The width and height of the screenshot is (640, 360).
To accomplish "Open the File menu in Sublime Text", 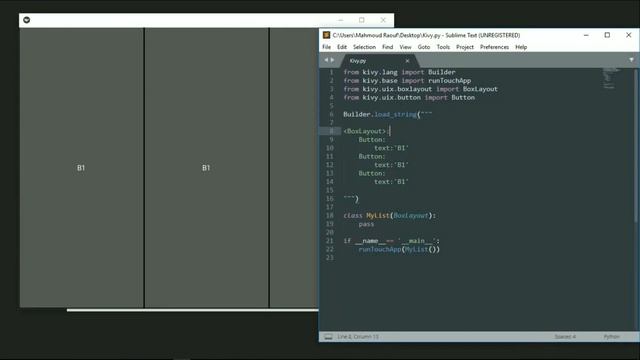I will [327, 47].
